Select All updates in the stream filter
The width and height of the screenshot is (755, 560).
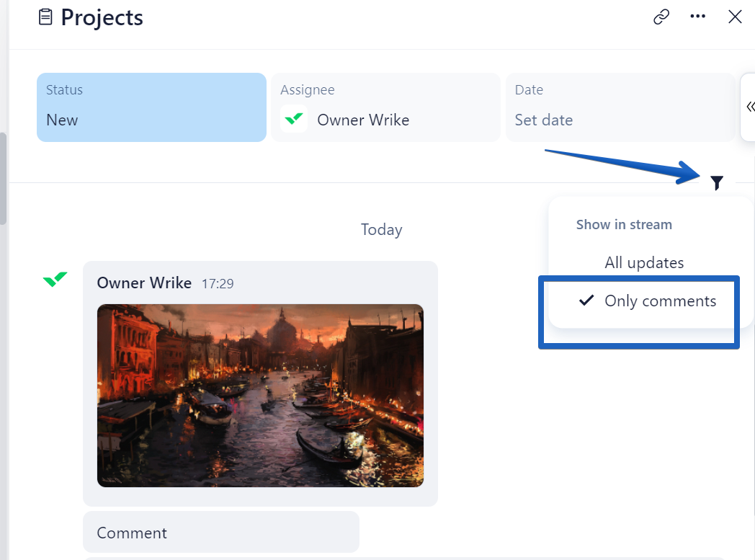644,262
